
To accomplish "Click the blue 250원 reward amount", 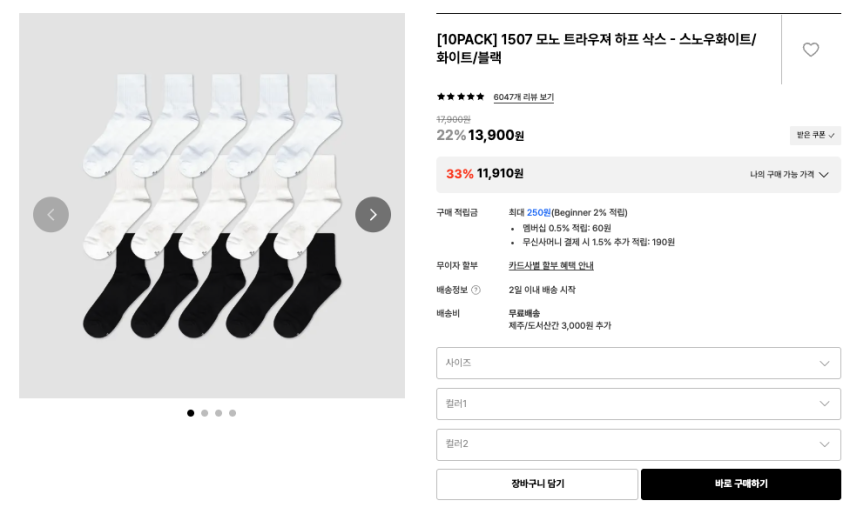I will click(x=538, y=212).
